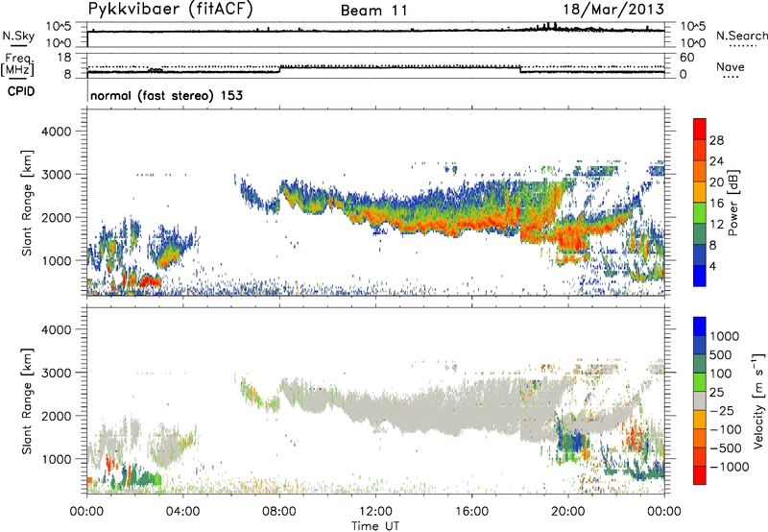Viewport: 768px width, 532px height.
Task: Click the 16 tick on the power colorbar
Action: tap(716, 204)
